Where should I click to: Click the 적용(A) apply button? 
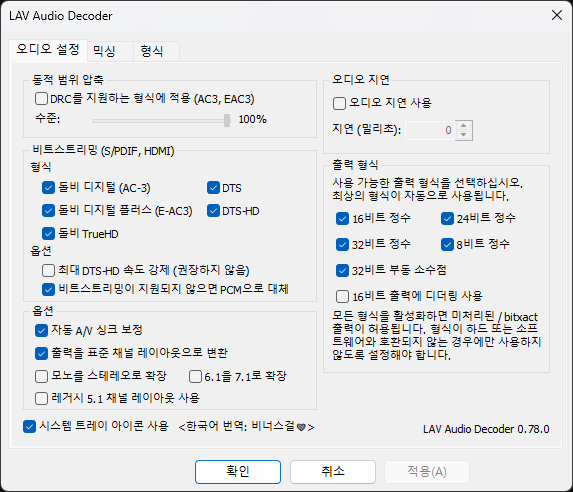[x=427, y=472]
